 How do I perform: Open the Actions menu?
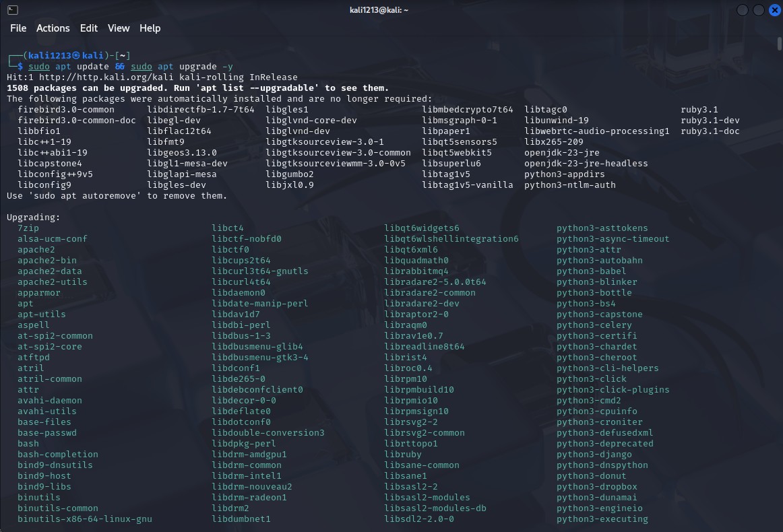(53, 28)
